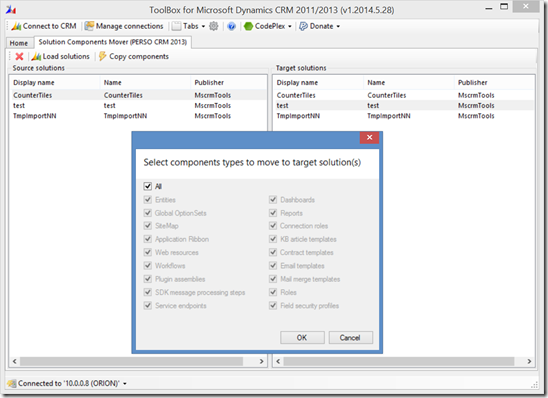Select CounterTiles in Source solutions
This screenshot has height=398, width=548.
[x=138, y=95]
